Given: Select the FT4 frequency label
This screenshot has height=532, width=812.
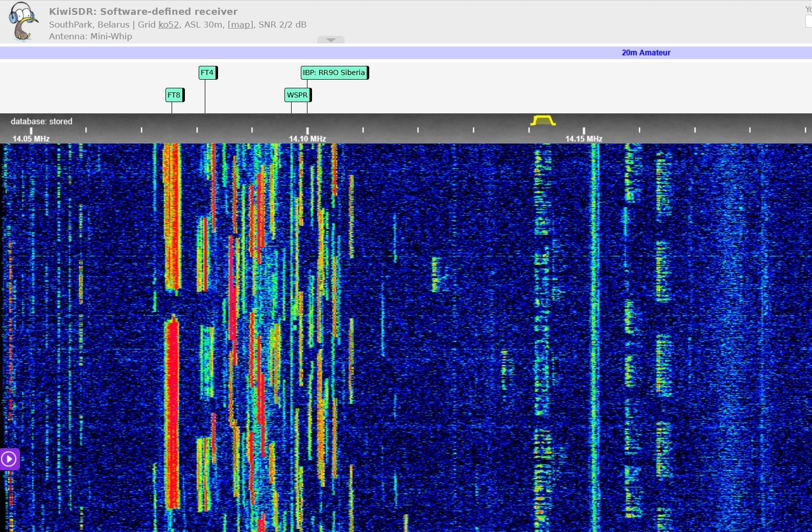Looking at the screenshot, I should pyautogui.click(x=207, y=72).
